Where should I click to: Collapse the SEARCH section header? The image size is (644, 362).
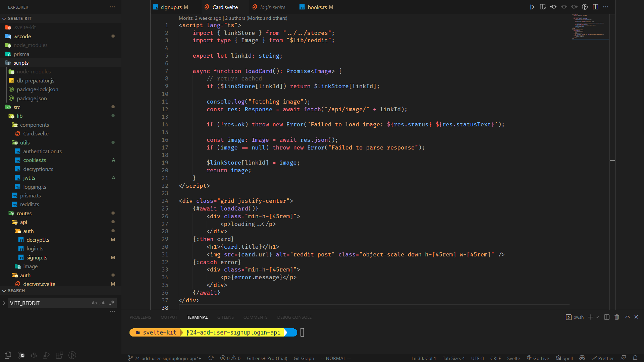pyautogui.click(x=60, y=291)
